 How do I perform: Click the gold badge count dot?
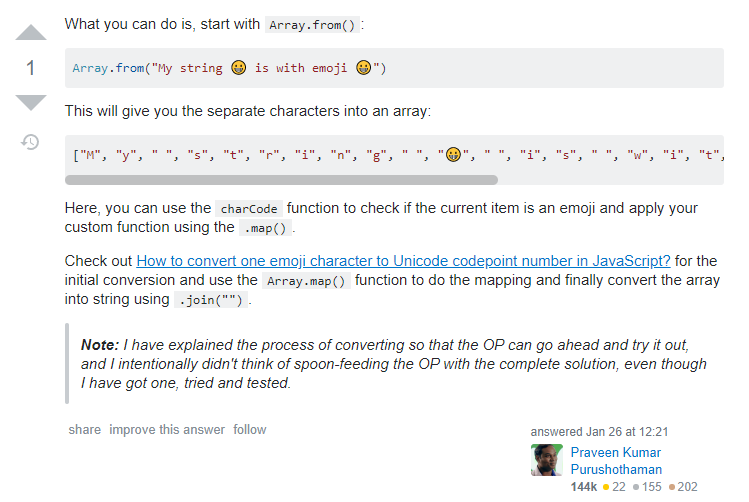click(x=606, y=487)
